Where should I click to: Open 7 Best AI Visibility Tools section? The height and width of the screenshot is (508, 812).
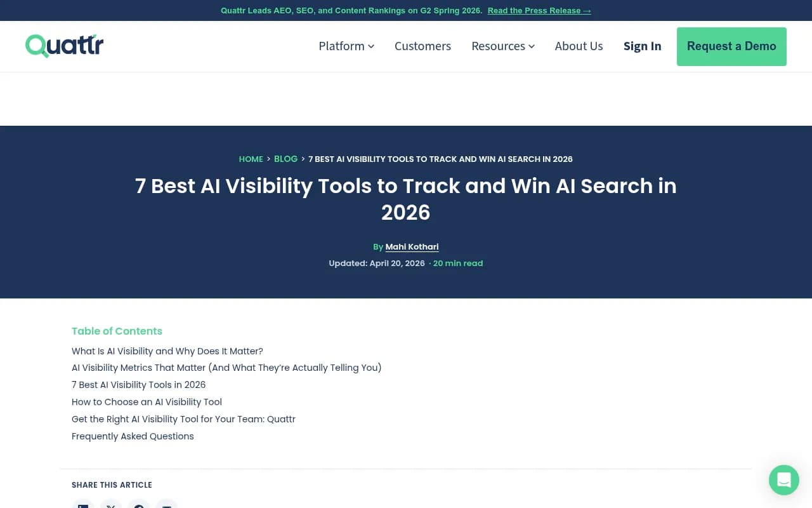coord(138,385)
